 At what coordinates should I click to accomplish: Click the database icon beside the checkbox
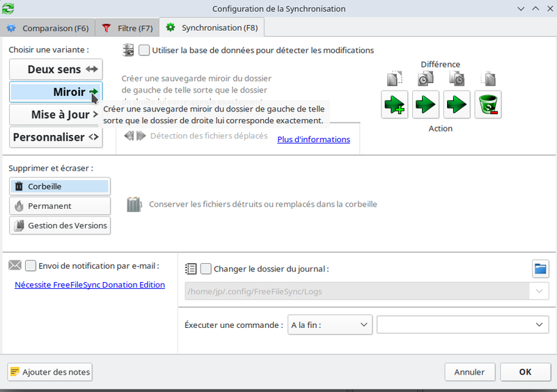128,50
